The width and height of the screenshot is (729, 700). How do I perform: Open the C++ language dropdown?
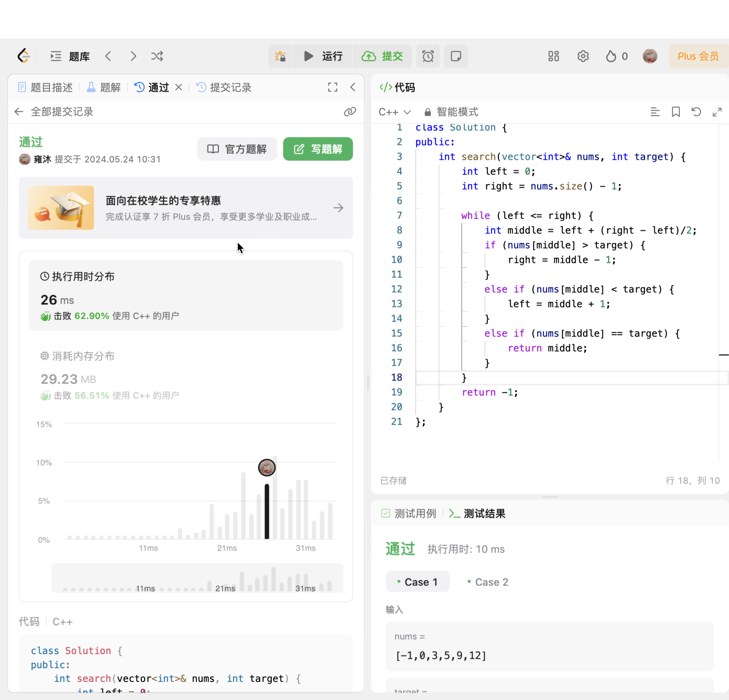click(394, 111)
